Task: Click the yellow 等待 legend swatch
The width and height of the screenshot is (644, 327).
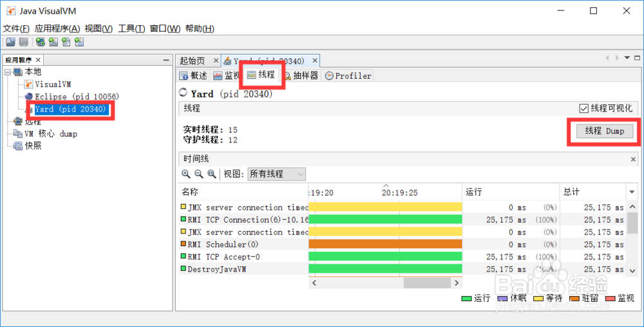Action: [x=538, y=299]
